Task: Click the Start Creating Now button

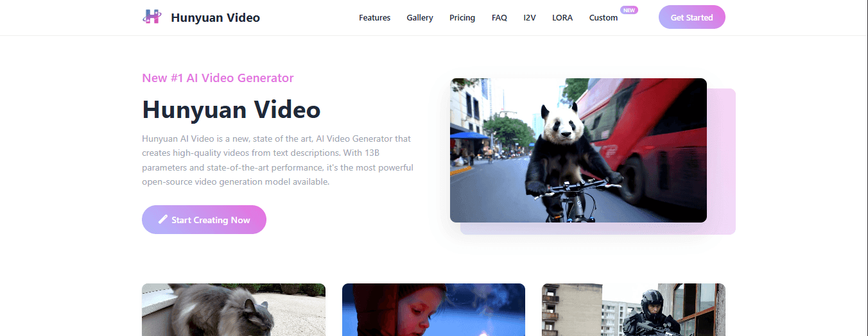Action: click(x=204, y=219)
